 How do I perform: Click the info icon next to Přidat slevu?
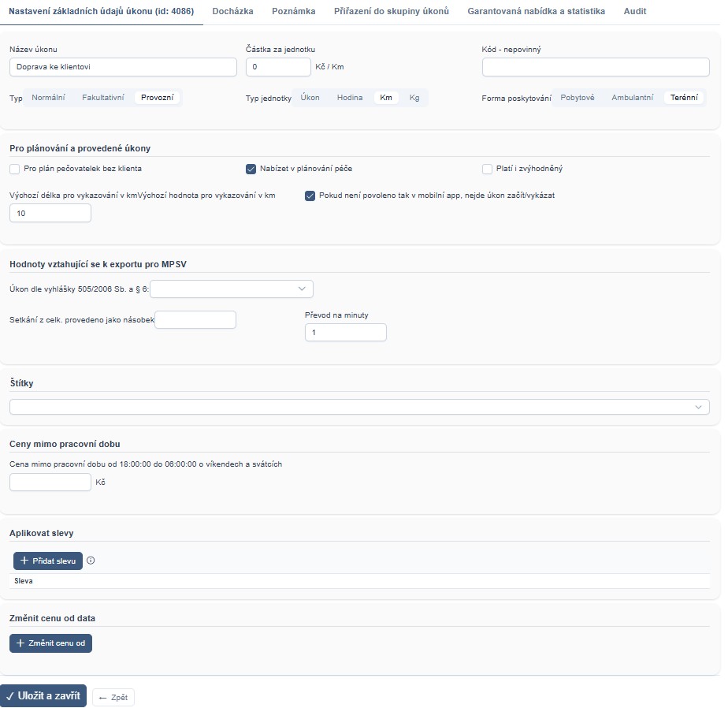pyautogui.click(x=91, y=561)
